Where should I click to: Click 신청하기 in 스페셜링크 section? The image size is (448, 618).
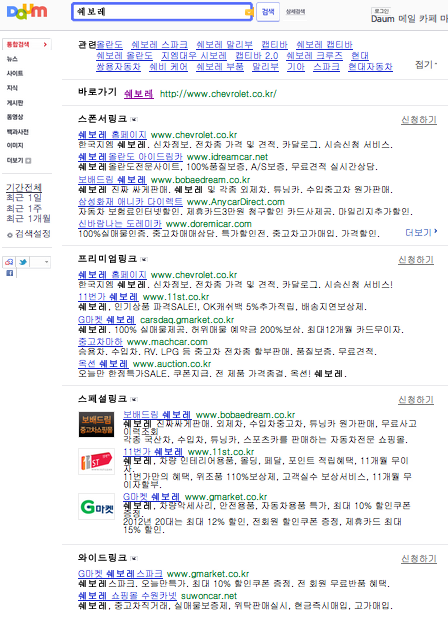(x=416, y=400)
